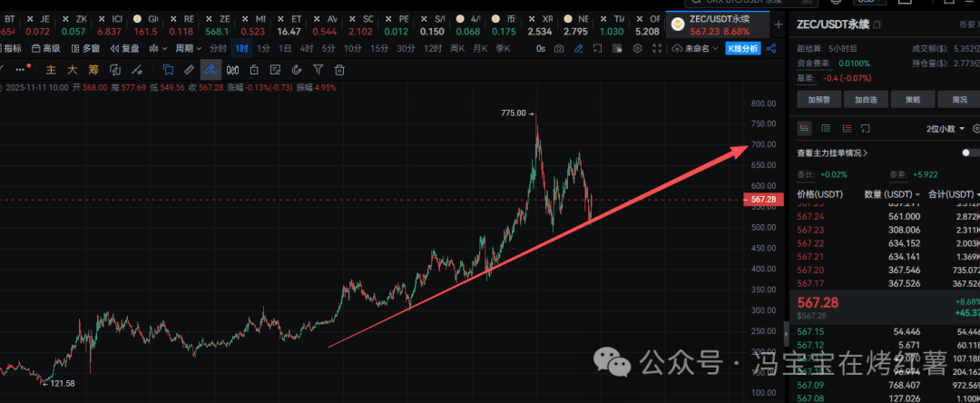
Task: Show buy-only green order book view
Action: coord(826,129)
